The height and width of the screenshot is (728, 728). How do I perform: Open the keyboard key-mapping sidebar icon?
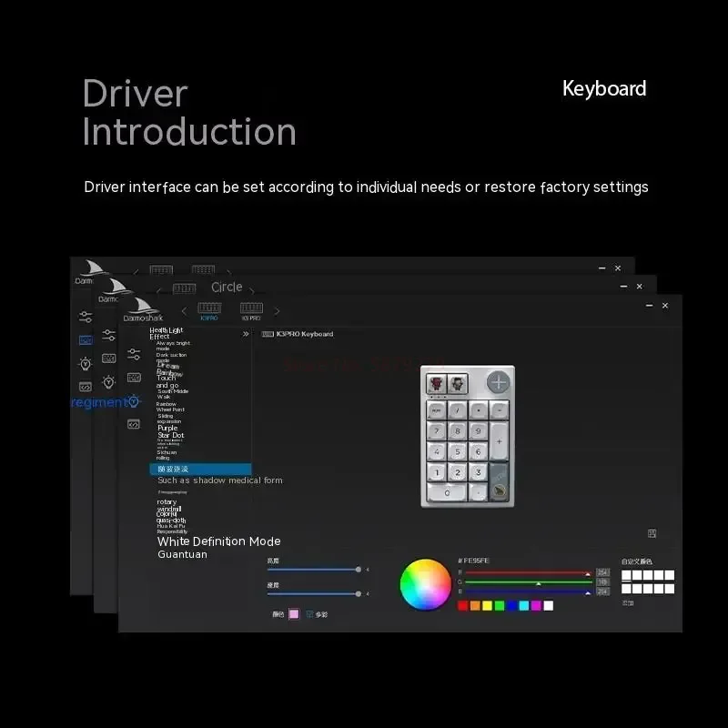click(134, 378)
